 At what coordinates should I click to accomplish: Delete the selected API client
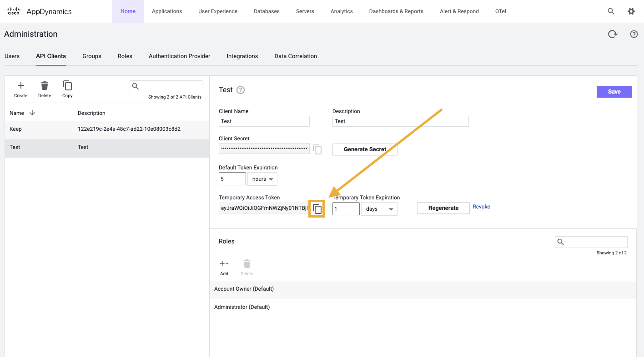(x=45, y=89)
